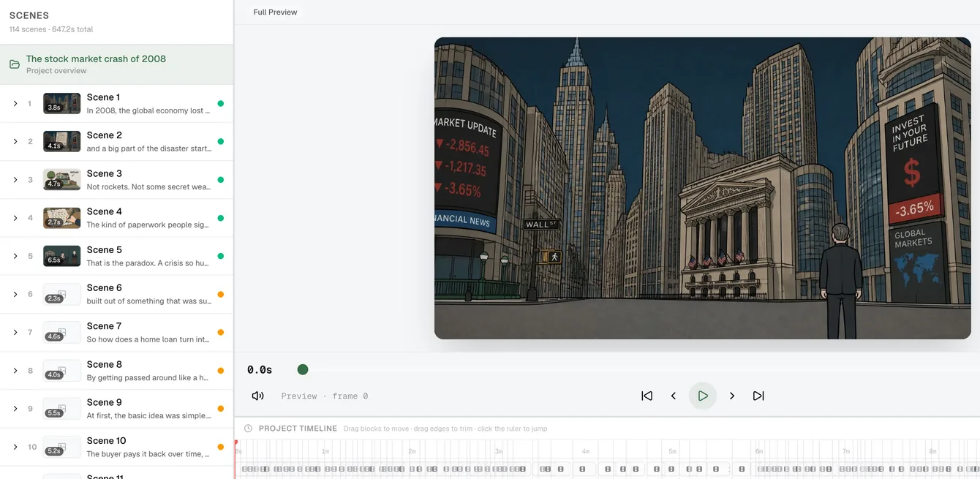Select the Scene 1 title
980x479 pixels.
103,97
